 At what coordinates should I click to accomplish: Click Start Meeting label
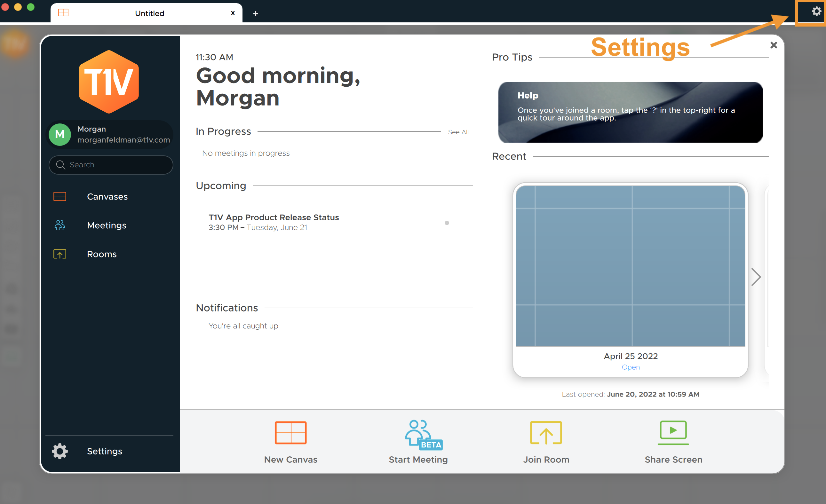coord(418,460)
